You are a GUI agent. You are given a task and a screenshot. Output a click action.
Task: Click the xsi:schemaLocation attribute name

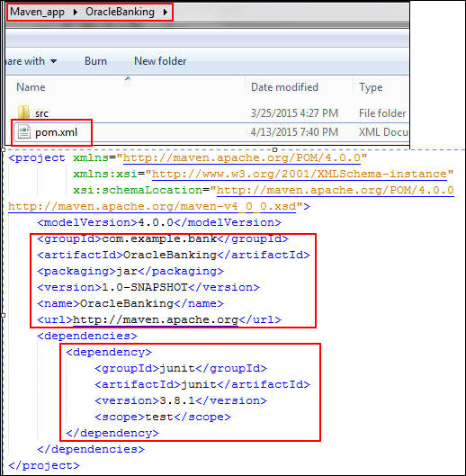coord(138,191)
